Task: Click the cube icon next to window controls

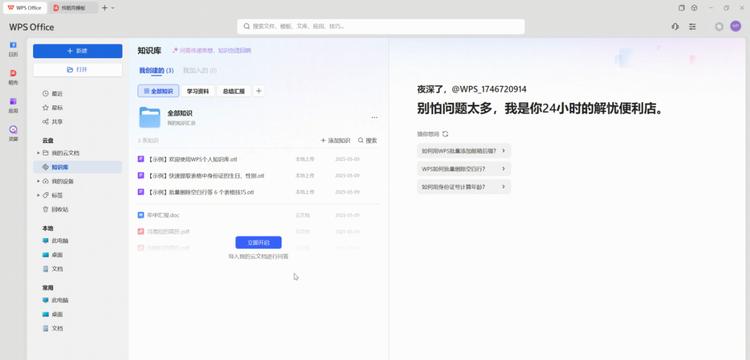Action: coord(694,8)
